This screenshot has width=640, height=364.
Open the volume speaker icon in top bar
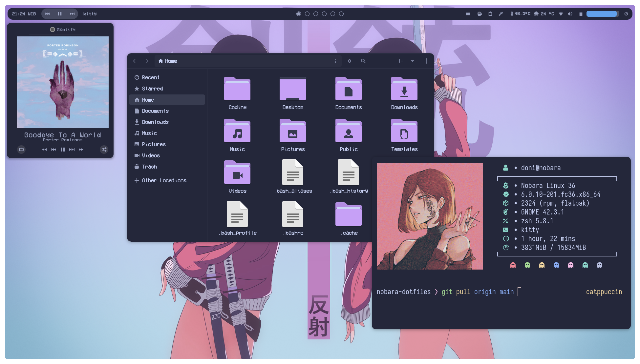click(x=570, y=14)
